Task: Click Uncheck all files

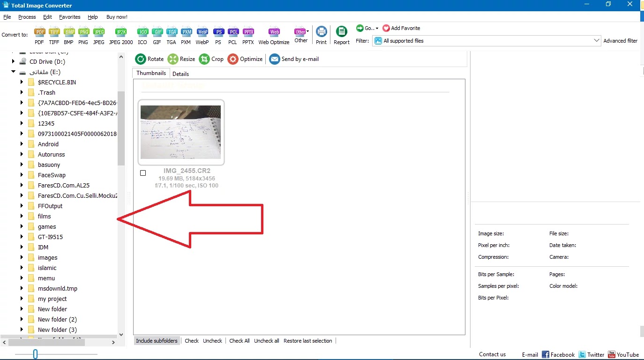Action: (267, 341)
